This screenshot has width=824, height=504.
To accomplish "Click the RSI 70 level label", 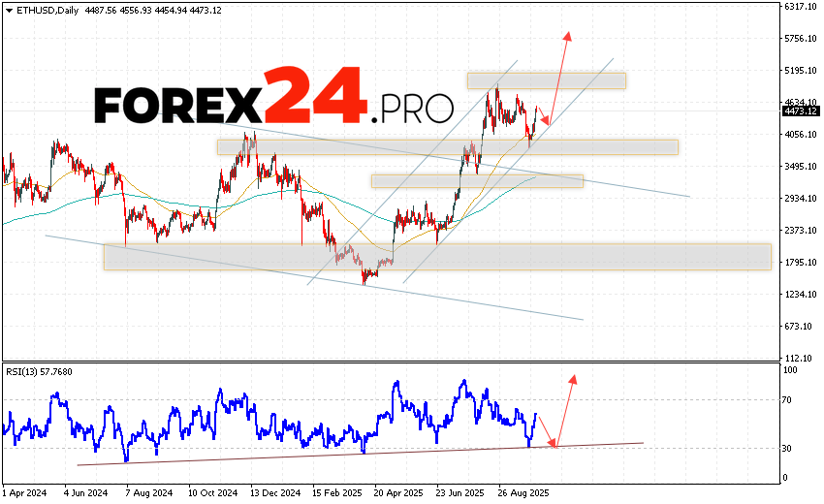I will [789, 399].
